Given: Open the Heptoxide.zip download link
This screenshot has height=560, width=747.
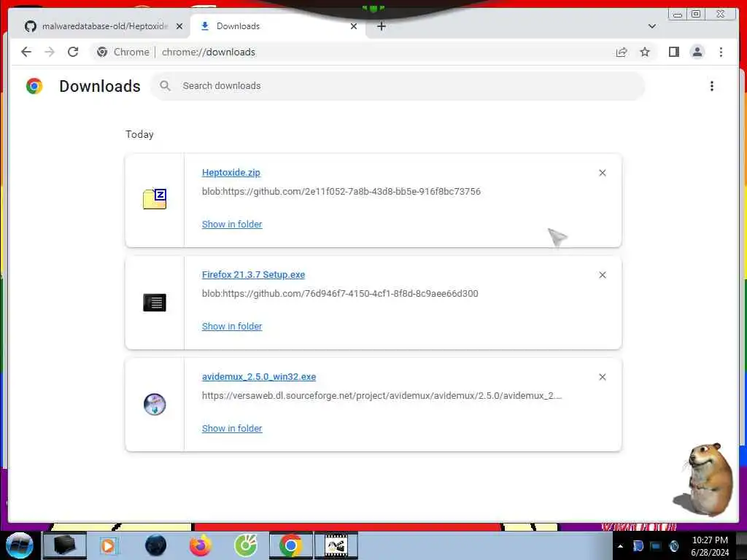Looking at the screenshot, I should point(231,172).
